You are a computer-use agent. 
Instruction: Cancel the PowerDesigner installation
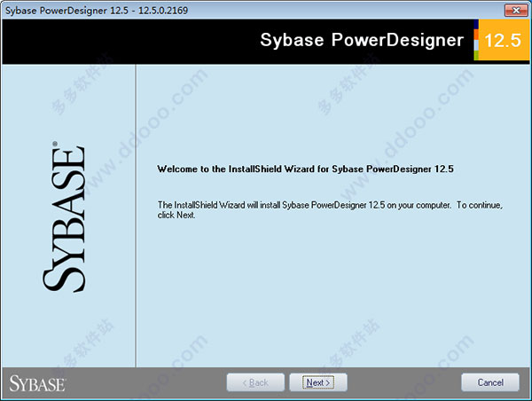click(490, 382)
